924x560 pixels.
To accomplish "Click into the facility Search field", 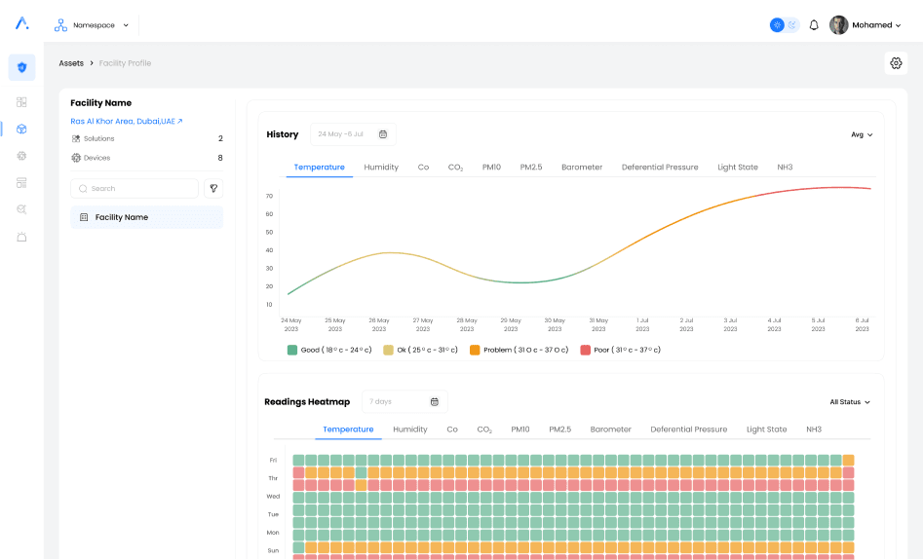I will tap(135, 188).
